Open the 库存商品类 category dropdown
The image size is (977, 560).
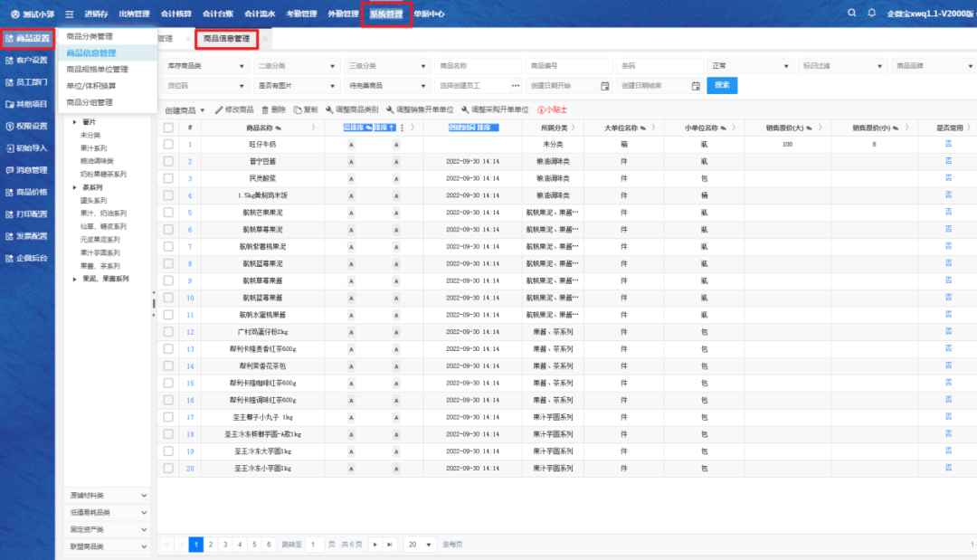point(205,66)
